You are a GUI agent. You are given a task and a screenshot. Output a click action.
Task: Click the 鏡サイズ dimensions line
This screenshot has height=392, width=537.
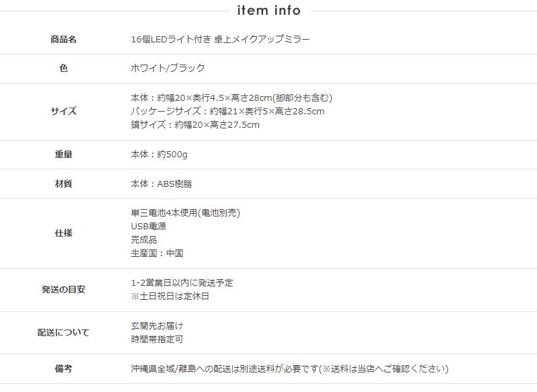[x=195, y=125]
